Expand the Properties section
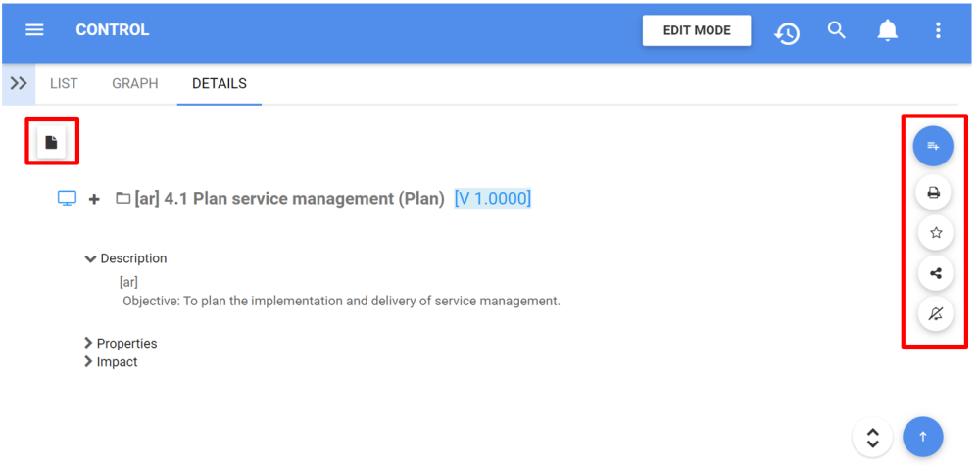The width and height of the screenshot is (980, 466). click(89, 344)
